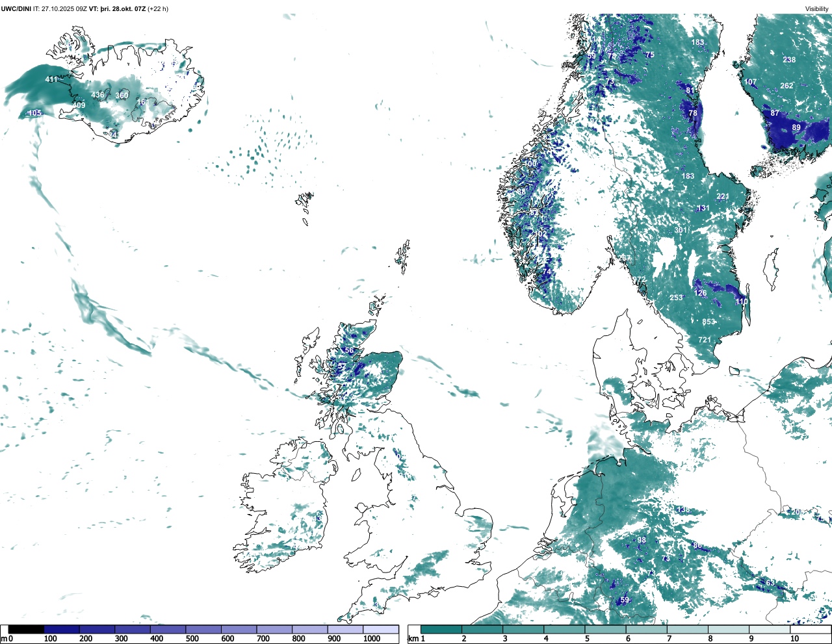Click the map value '126' in southern Sweden

(700, 293)
